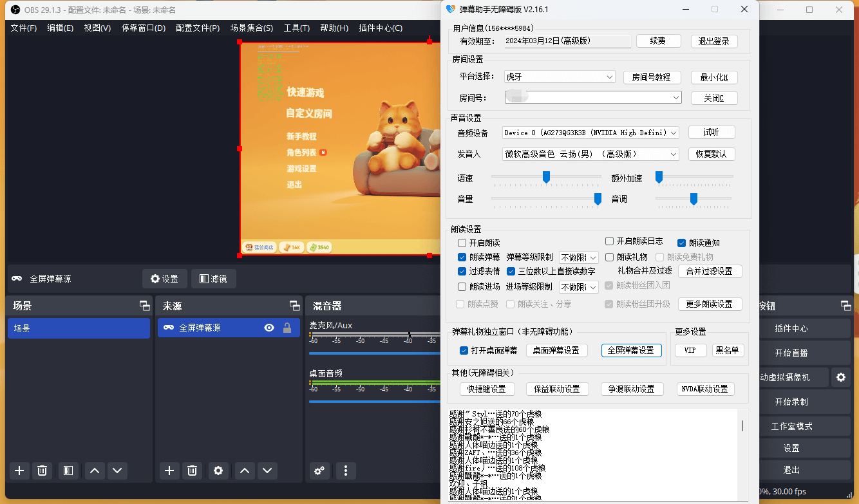
Task: Click the 试听 preview voice button
Action: [712, 132]
